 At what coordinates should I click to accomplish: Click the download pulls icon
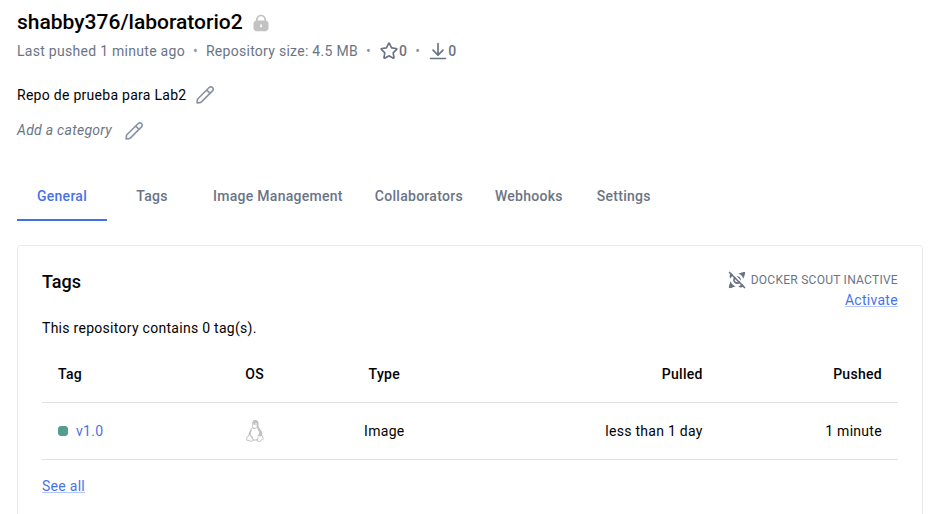[x=438, y=51]
